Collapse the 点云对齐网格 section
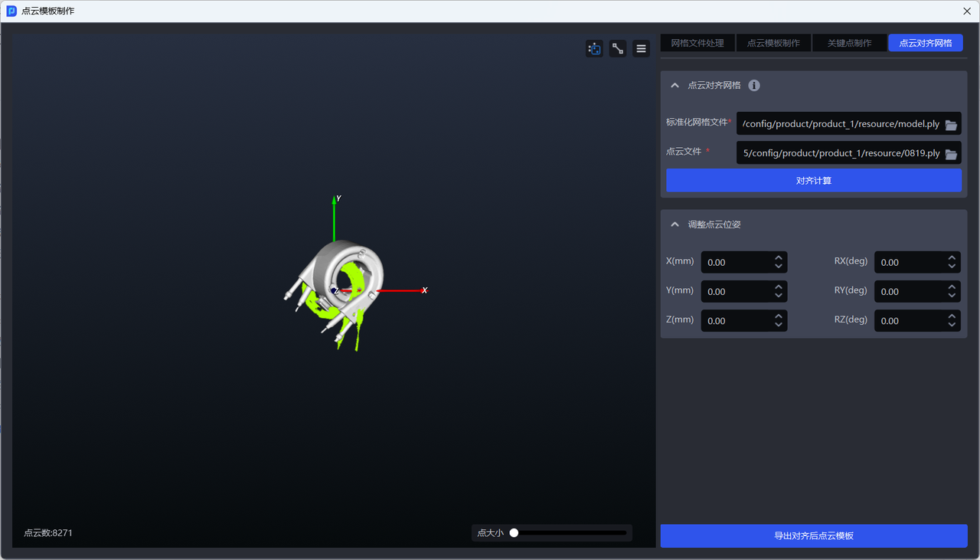980x560 pixels. [x=675, y=86]
